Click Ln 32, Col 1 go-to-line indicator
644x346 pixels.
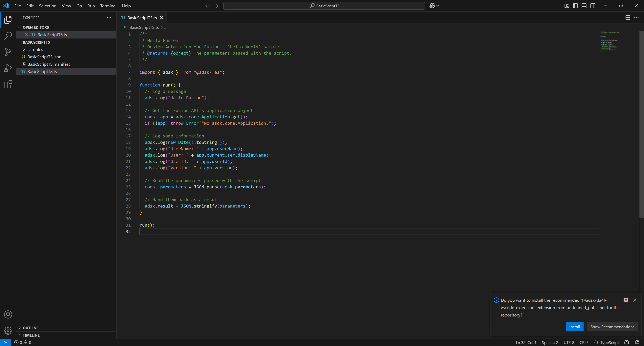pos(526,342)
